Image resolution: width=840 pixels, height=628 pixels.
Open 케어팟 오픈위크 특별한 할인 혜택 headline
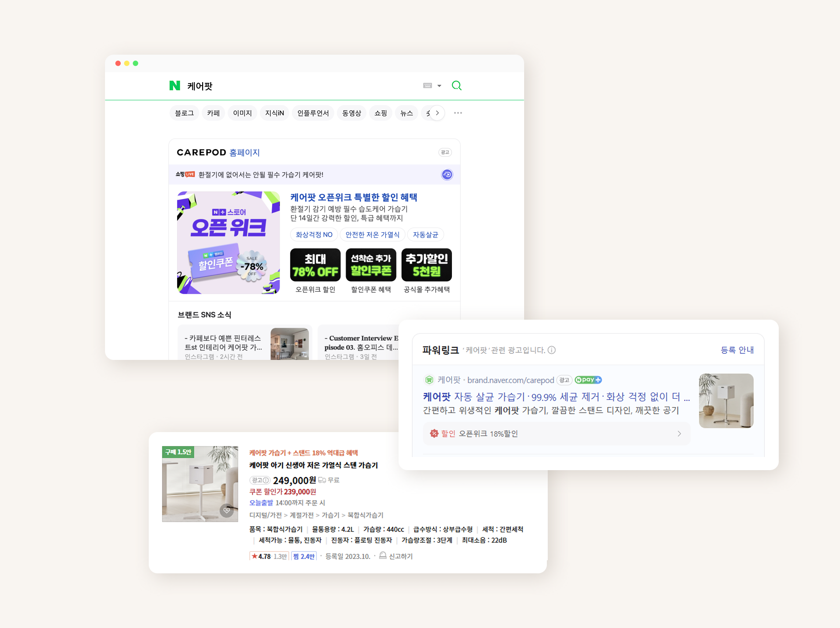pyautogui.click(x=354, y=197)
